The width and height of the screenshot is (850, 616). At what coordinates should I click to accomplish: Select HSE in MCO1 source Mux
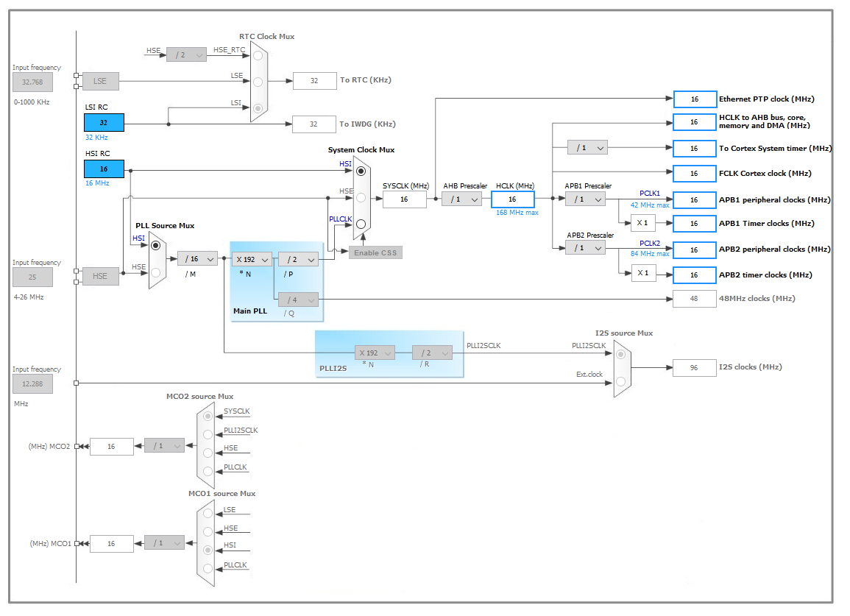(208, 532)
